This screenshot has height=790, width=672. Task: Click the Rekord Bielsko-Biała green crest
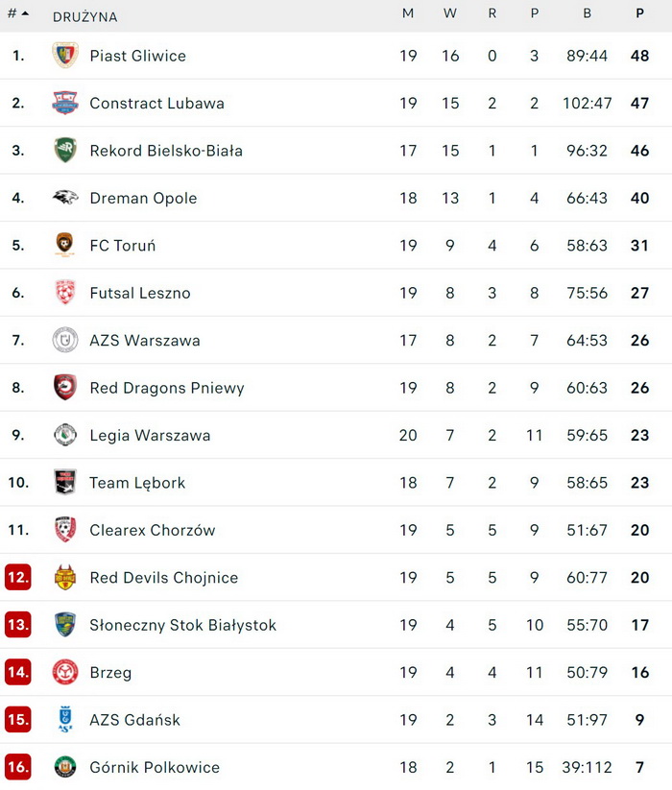point(65,150)
